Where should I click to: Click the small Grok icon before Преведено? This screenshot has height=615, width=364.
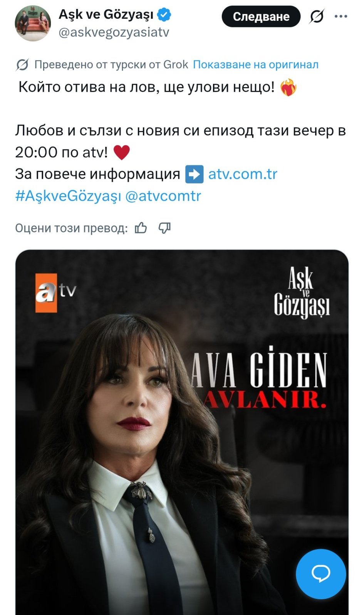coord(22,65)
